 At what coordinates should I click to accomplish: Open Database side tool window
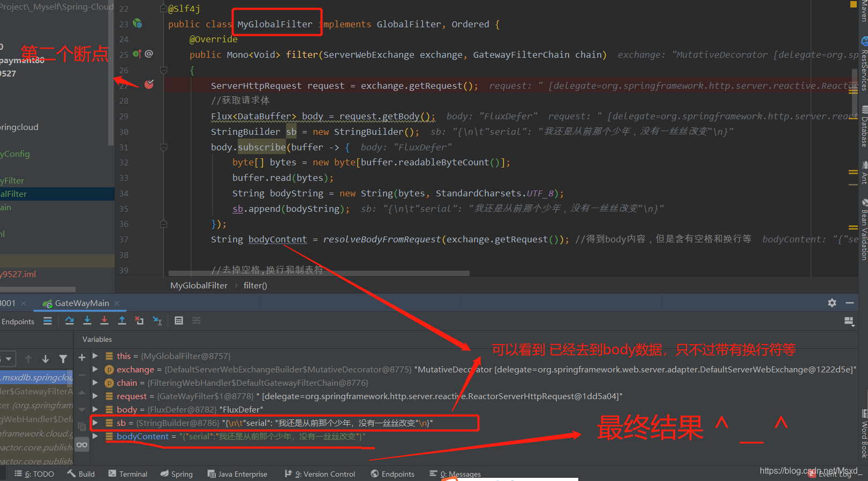[864, 126]
